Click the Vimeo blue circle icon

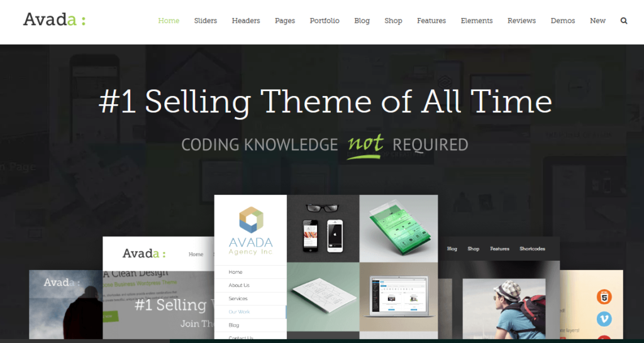point(604,318)
